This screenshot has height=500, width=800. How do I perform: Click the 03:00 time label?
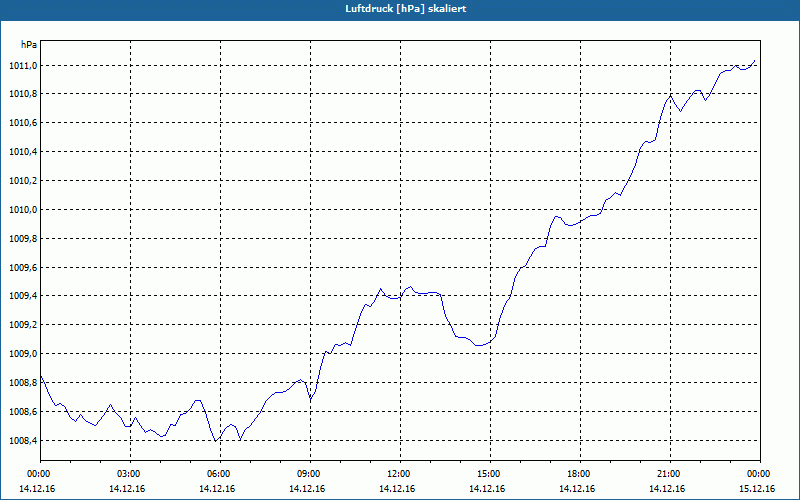pos(130,474)
